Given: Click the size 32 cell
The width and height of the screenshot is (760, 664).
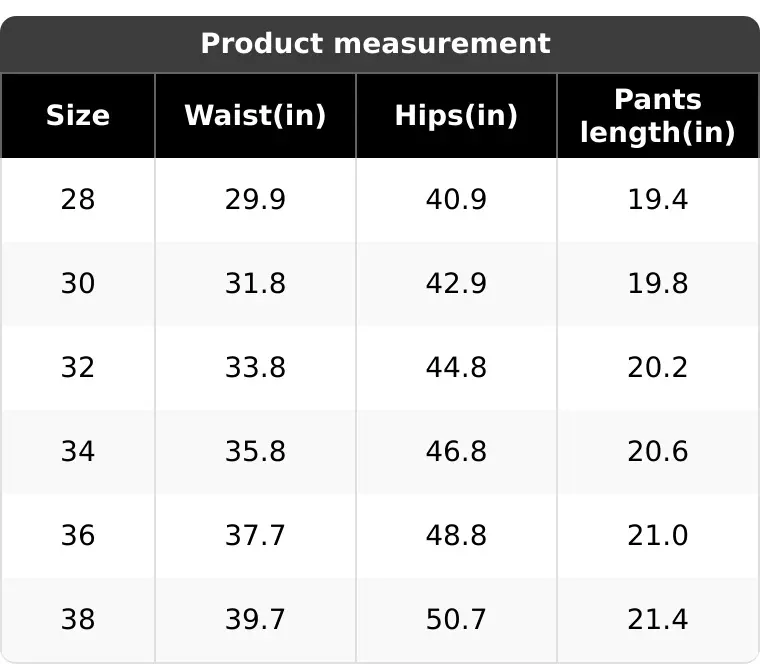Looking at the screenshot, I should (78, 367).
